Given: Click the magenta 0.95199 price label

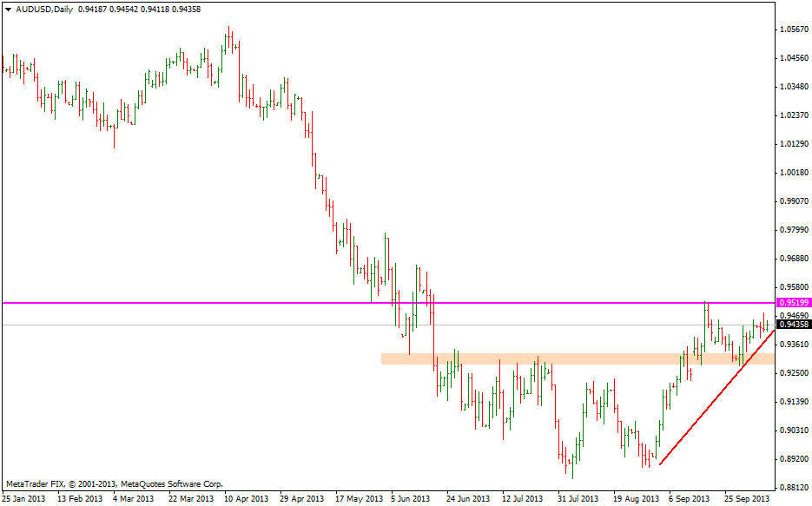Looking at the screenshot, I should point(794,302).
